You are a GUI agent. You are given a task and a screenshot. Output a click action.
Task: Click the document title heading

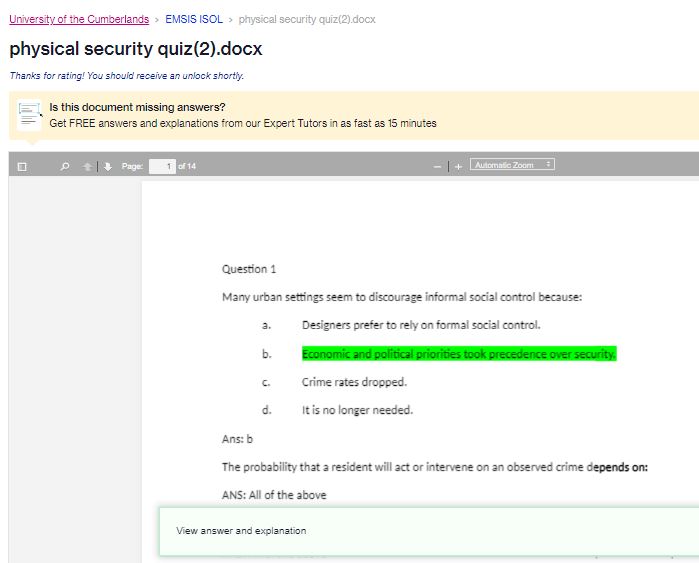[x=136, y=49]
